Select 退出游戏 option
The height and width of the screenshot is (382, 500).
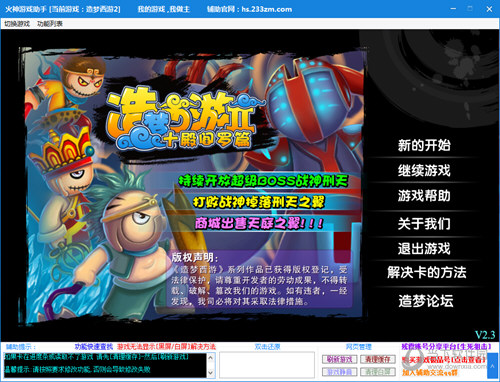(x=424, y=248)
